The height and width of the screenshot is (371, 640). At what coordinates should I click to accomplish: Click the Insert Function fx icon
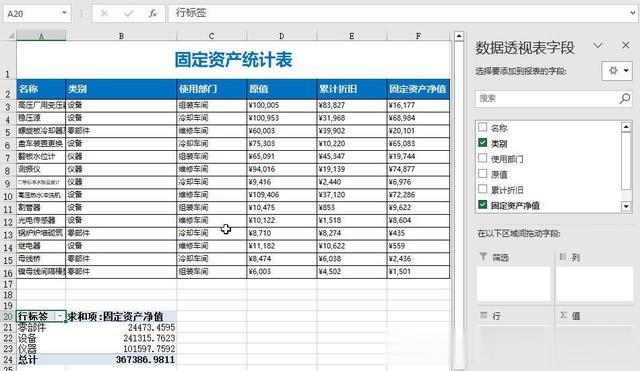[x=153, y=13]
